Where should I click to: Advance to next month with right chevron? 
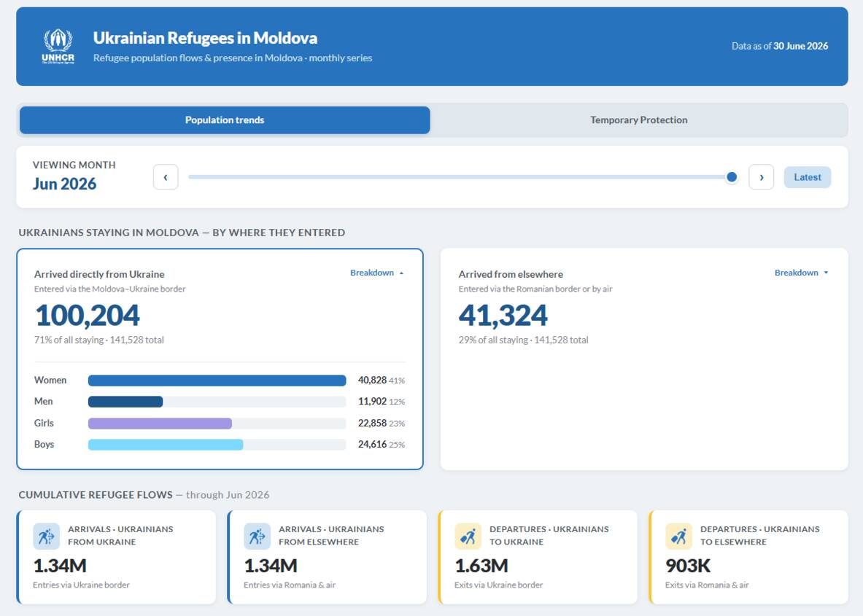point(761,177)
